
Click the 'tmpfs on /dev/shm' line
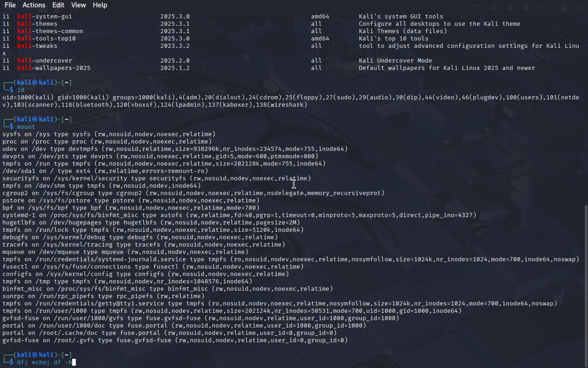point(102,186)
